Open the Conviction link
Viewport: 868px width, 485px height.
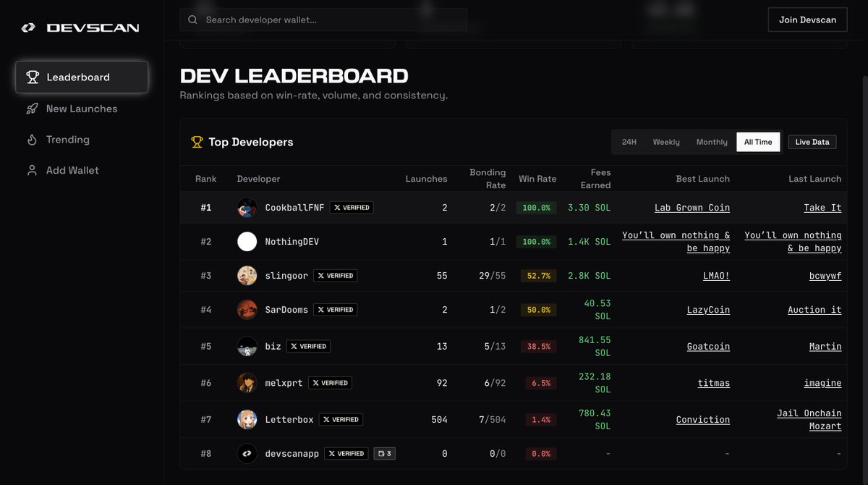click(703, 420)
